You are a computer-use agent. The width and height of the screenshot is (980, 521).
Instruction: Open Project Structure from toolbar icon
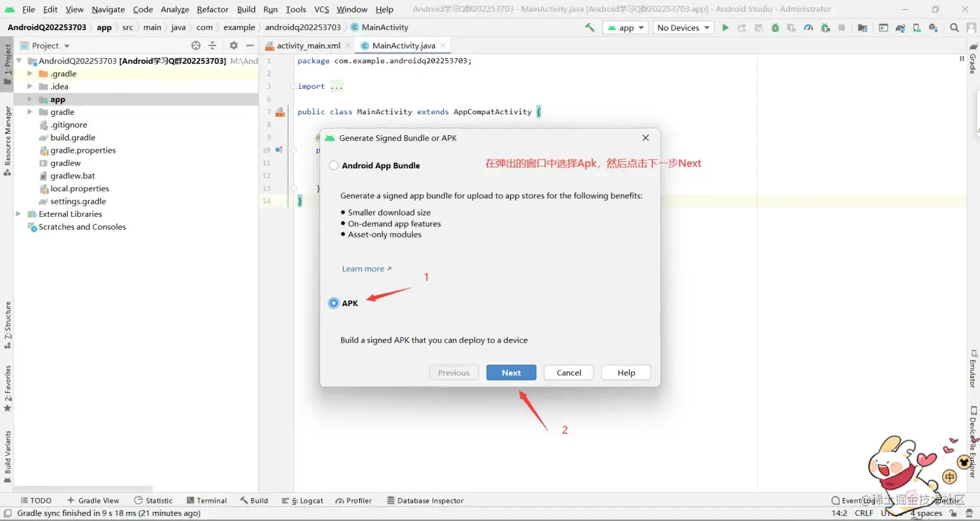point(862,27)
